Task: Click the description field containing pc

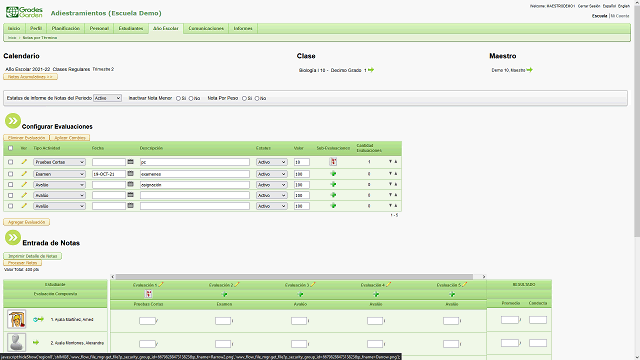Action: (195, 162)
